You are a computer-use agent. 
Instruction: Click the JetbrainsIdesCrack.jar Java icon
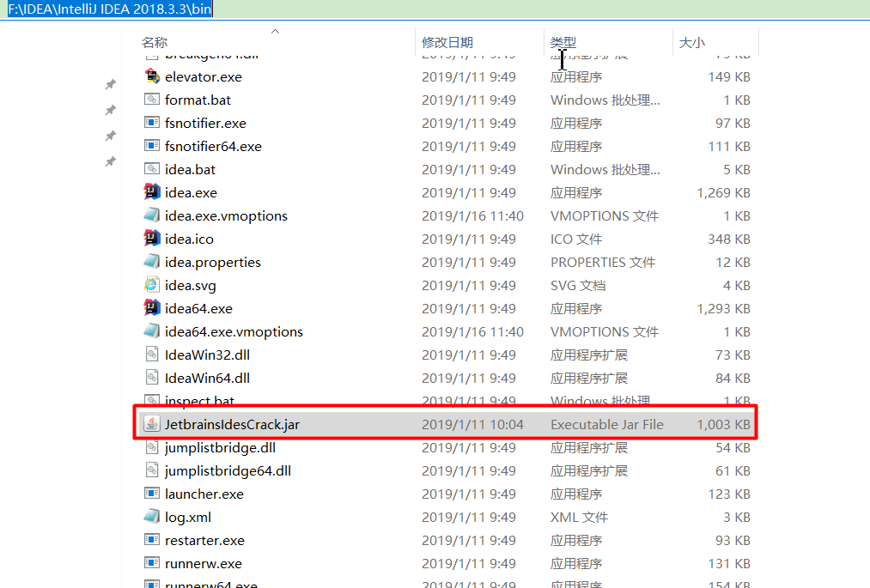152,424
